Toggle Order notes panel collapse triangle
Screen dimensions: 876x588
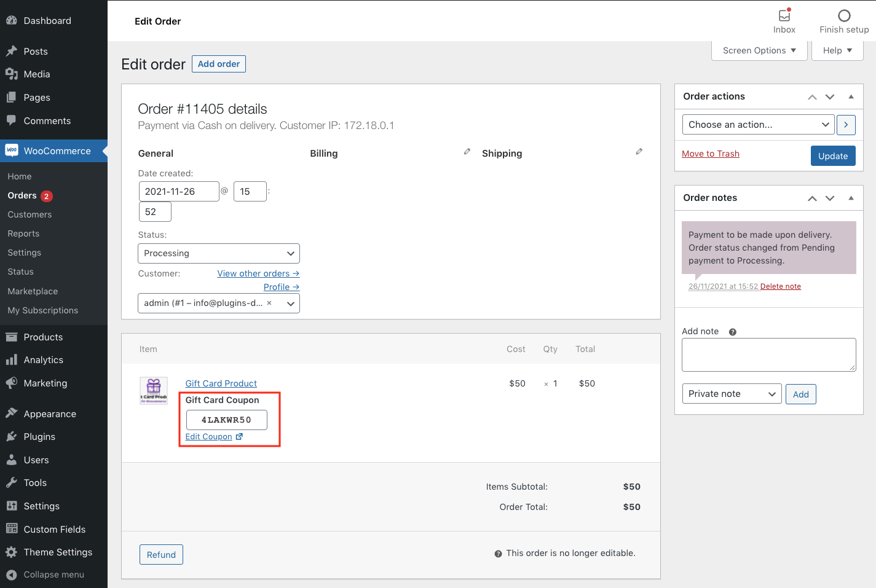(851, 198)
